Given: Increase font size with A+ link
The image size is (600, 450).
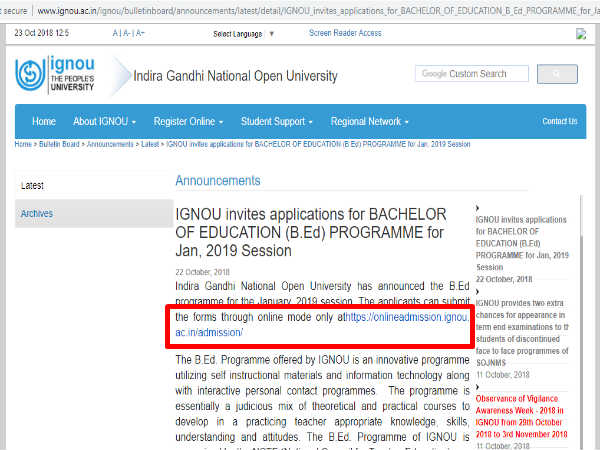Looking at the screenshot, I should (139, 33).
